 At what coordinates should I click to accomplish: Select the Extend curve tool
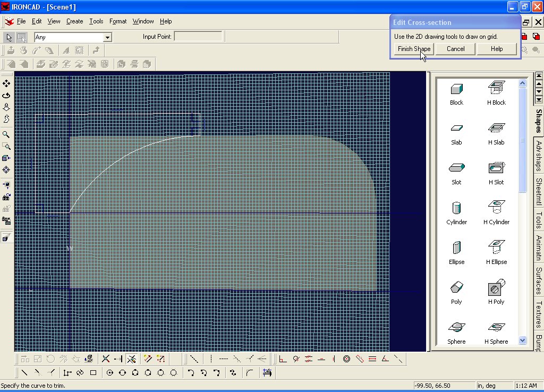point(118,359)
